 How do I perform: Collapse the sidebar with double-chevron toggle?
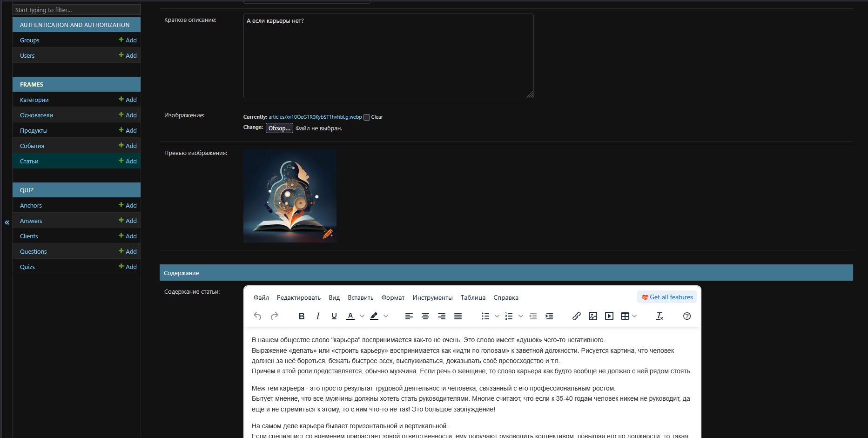click(x=7, y=222)
